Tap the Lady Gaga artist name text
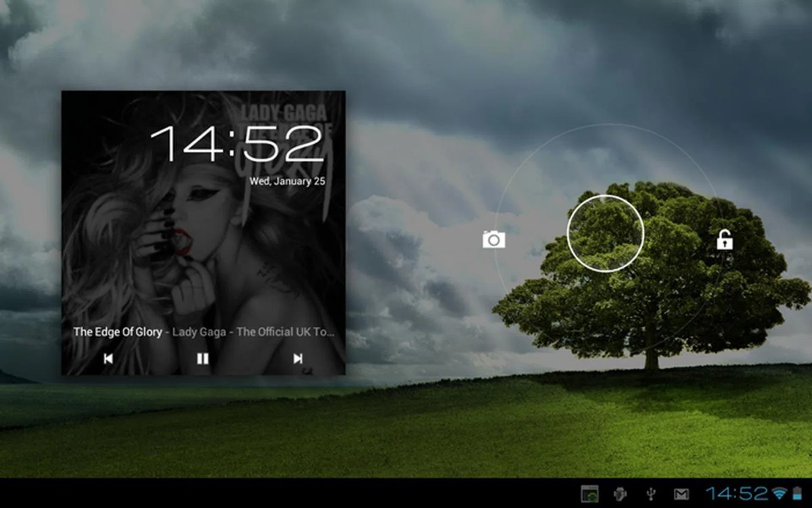This screenshot has height=508, width=812. [199, 332]
